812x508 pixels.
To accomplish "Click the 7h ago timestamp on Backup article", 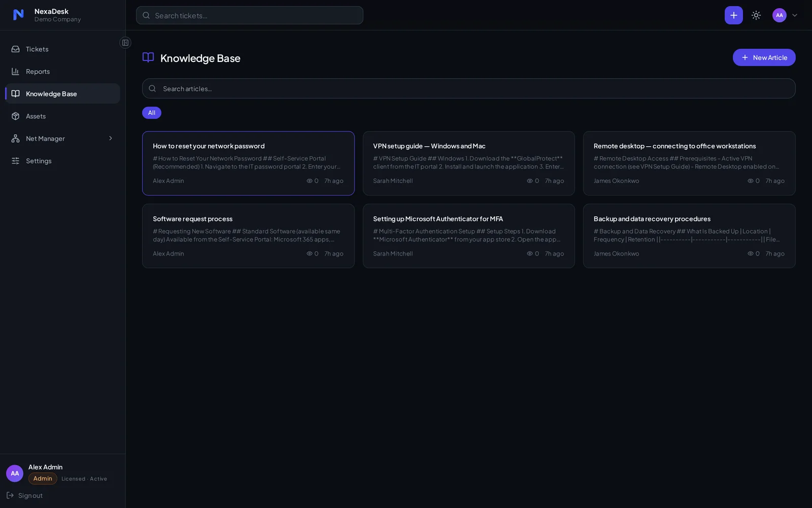I will pos(775,253).
